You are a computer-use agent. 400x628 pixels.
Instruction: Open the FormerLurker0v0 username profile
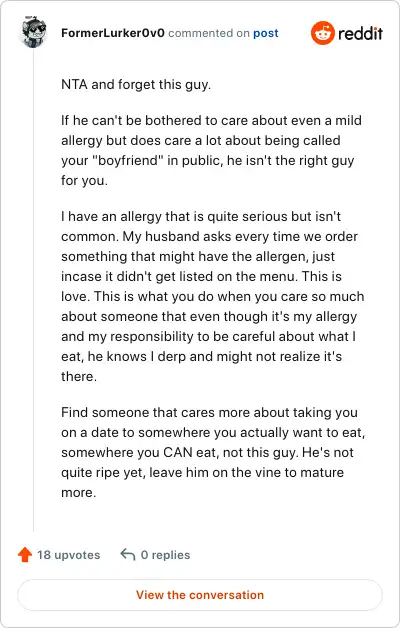[113, 33]
